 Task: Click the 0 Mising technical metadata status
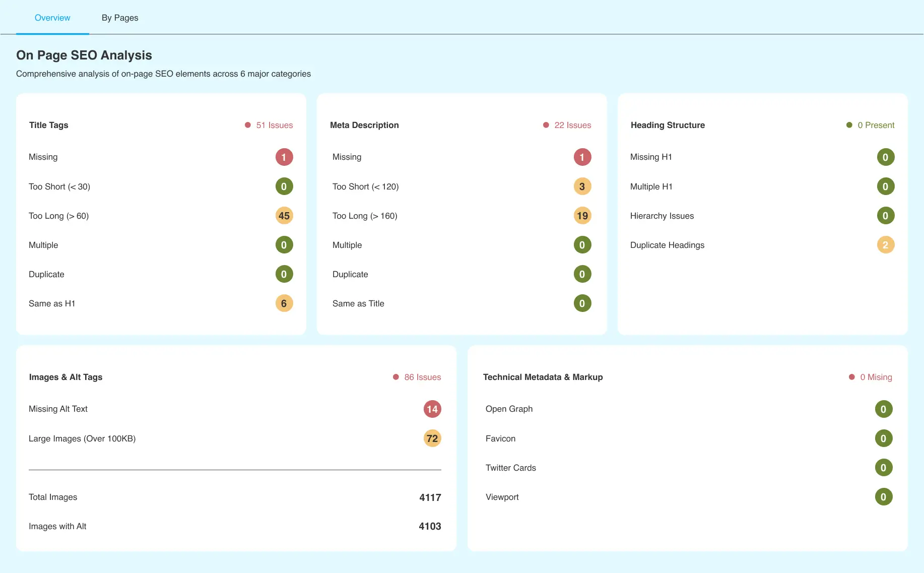point(876,377)
